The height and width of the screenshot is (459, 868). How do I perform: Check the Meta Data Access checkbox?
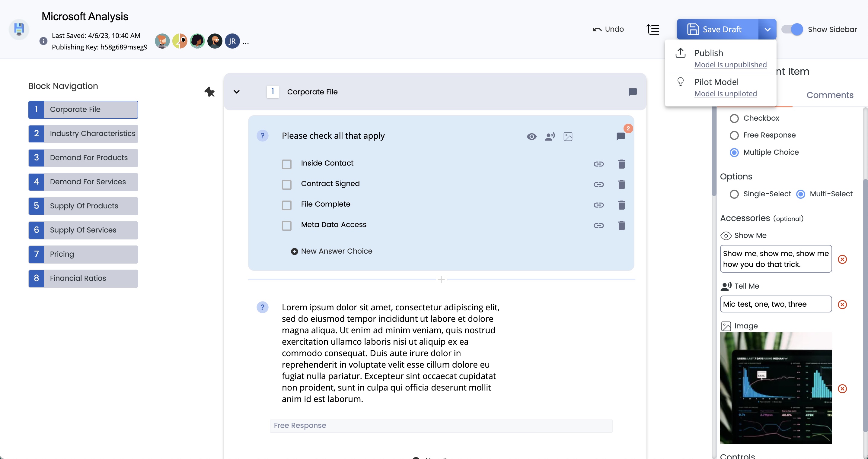[286, 226]
